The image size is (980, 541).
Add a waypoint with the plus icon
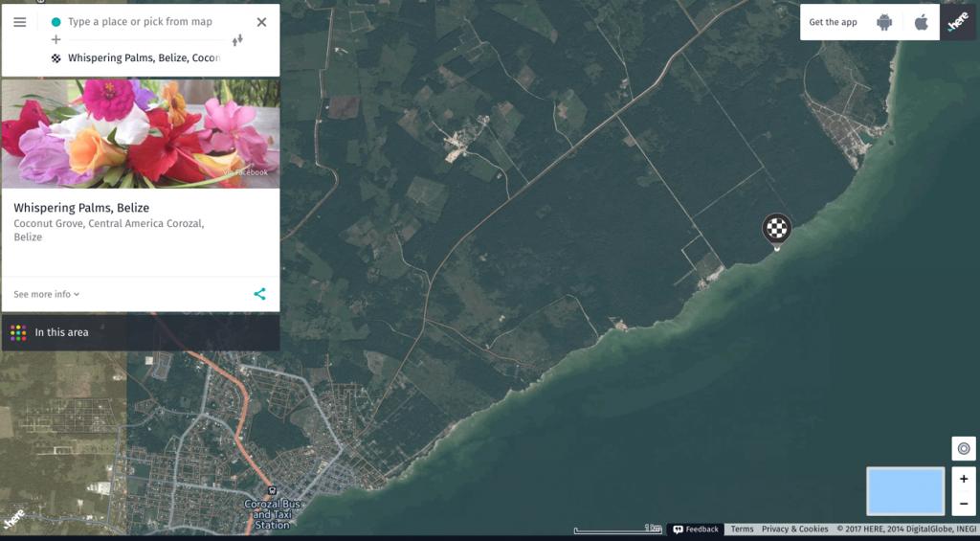(56, 39)
